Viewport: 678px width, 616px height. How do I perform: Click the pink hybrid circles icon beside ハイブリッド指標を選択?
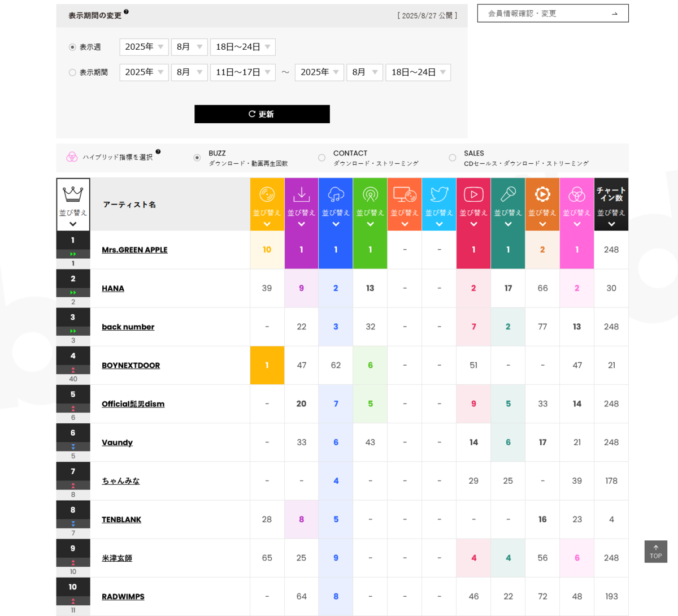coord(72,157)
